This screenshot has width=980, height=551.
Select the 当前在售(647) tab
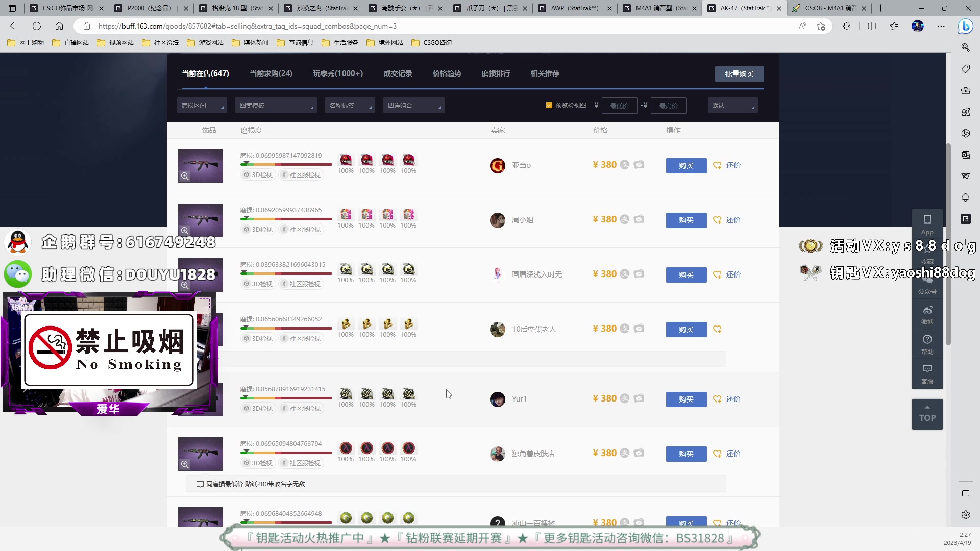pos(205,73)
